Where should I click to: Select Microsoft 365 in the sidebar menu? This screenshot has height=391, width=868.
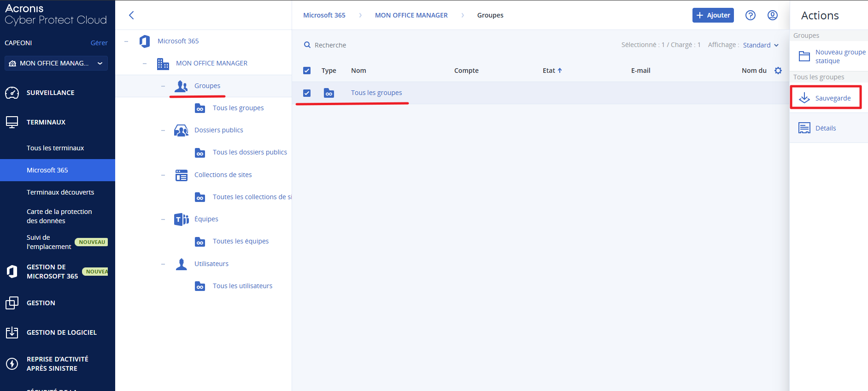58,170
